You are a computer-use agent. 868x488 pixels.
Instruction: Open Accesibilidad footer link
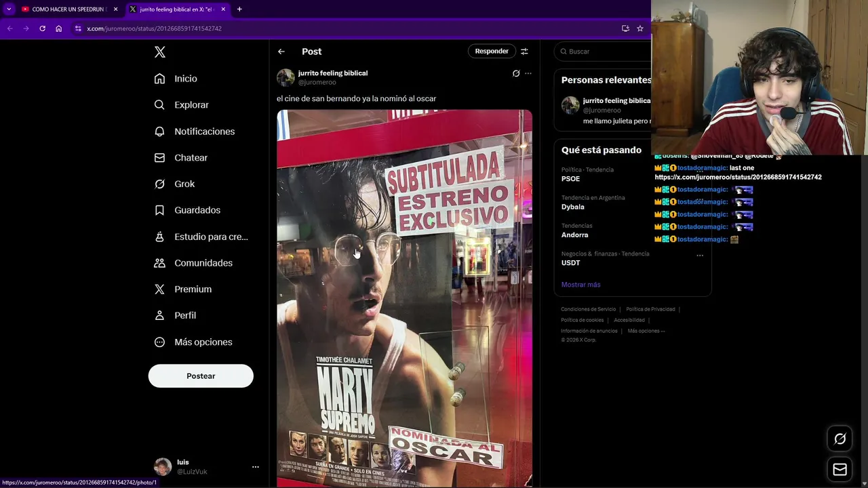tap(629, 320)
